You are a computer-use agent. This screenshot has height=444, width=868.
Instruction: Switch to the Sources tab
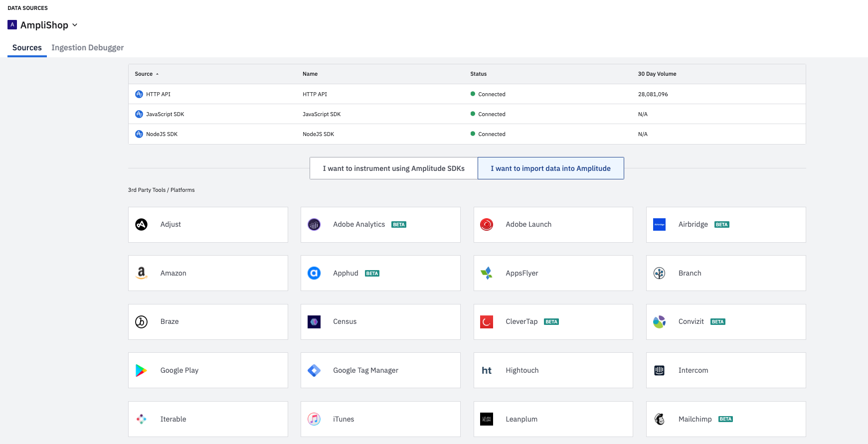click(x=27, y=48)
